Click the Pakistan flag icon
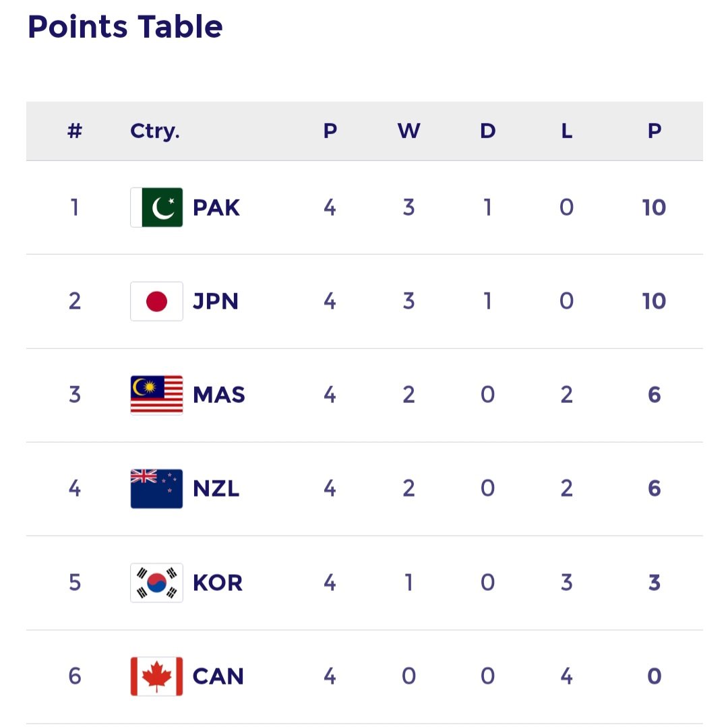728x727 pixels. [x=156, y=208]
